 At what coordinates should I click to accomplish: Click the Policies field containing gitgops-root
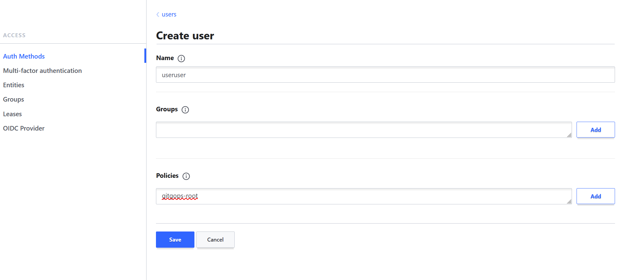pos(363,196)
